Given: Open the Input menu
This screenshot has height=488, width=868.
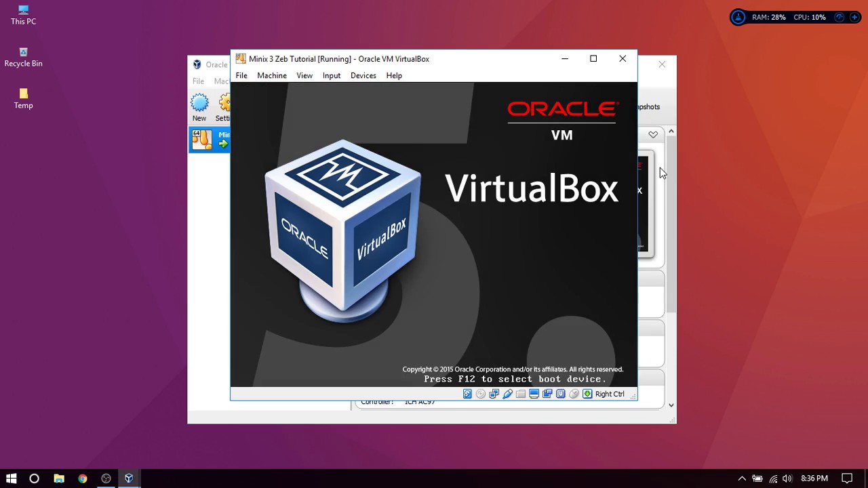Looking at the screenshot, I should [332, 75].
